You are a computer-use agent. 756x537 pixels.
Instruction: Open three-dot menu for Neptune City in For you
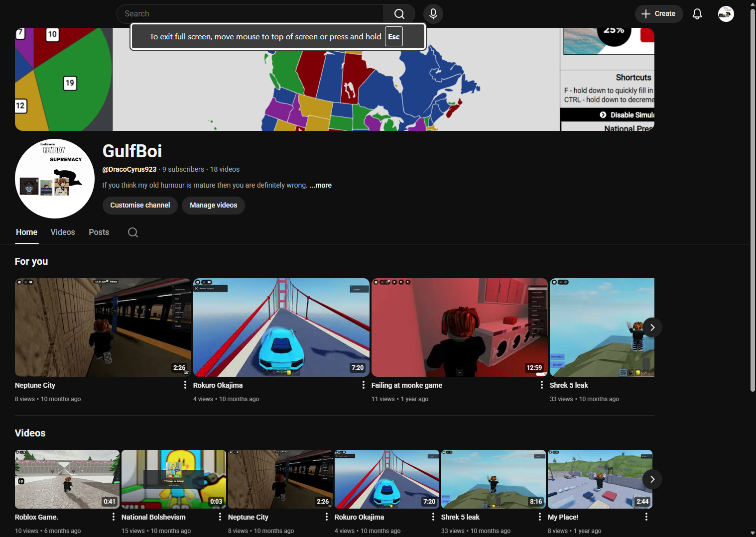pyautogui.click(x=185, y=385)
